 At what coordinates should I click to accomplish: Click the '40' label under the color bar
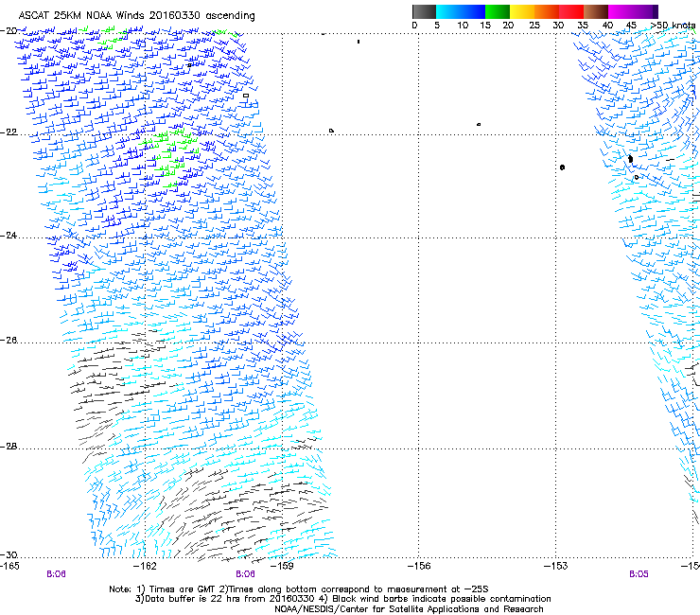pos(607,26)
